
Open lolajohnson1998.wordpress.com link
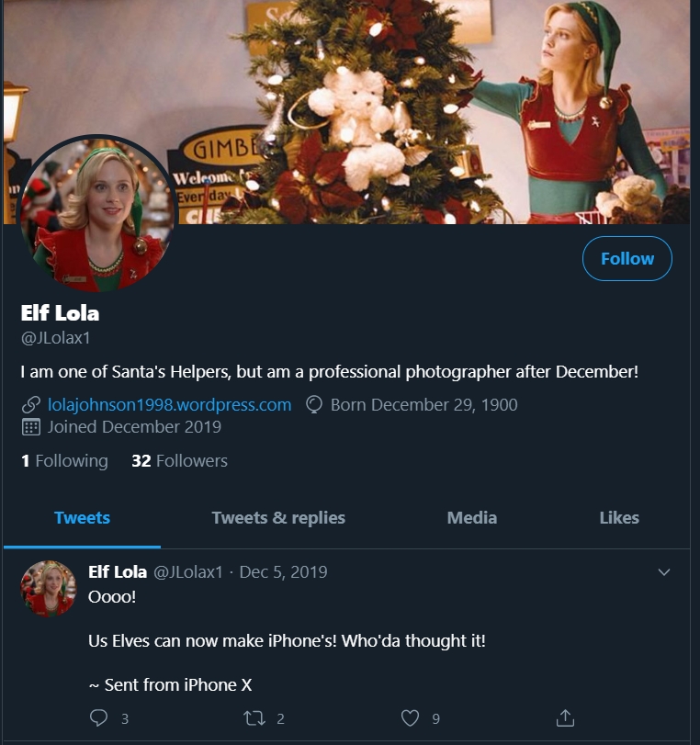tap(169, 405)
